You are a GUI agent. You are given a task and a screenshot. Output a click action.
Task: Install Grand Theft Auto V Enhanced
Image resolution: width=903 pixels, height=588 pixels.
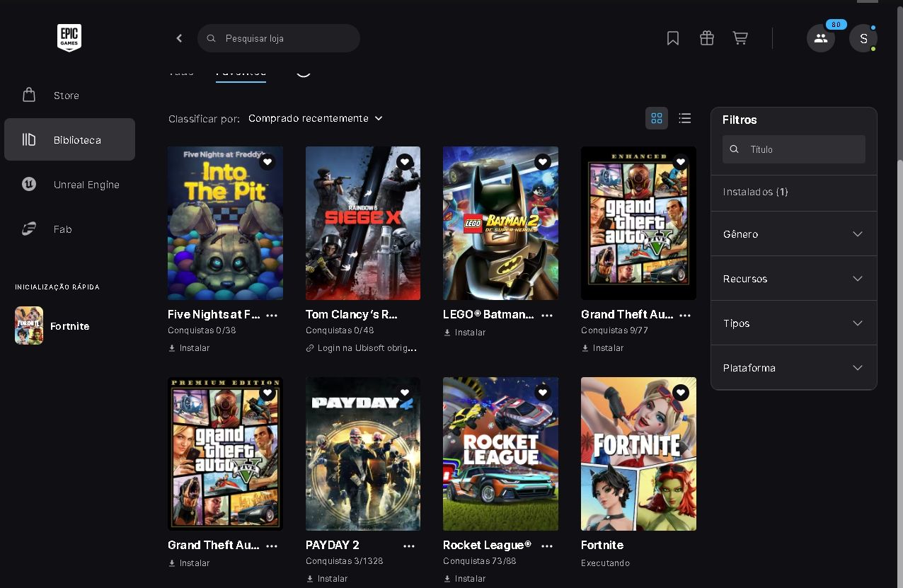(602, 348)
